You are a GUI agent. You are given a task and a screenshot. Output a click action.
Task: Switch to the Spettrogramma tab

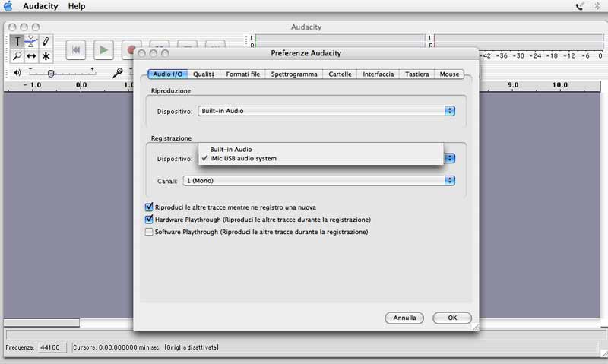(x=294, y=74)
